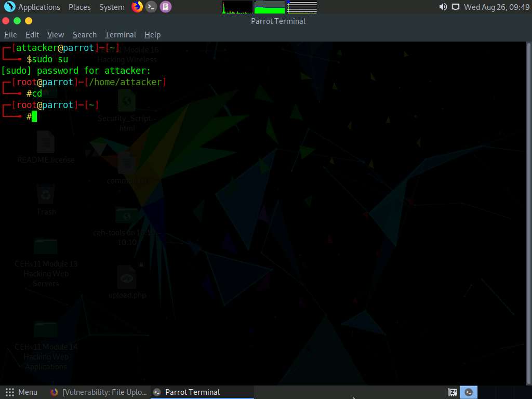Viewport: 532px width, 399px height.
Task: Open the terminal launcher in the top panel
Action: pos(151,7)
